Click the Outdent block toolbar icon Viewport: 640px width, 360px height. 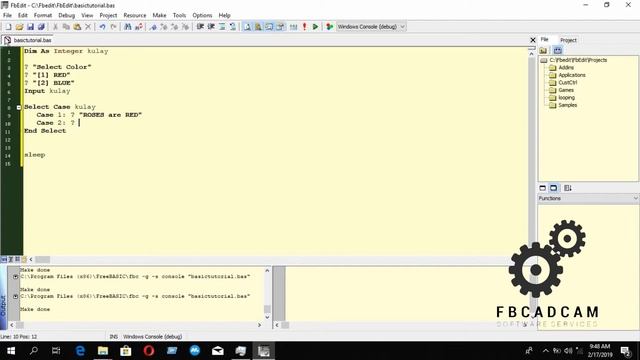click(x=211, y=27)
